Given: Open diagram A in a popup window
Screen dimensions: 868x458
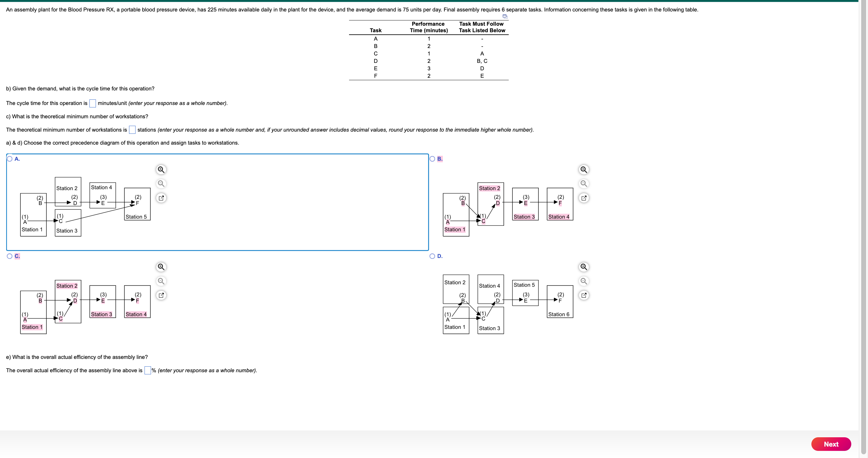Looking at the screenshot, I should click(161, 198).
